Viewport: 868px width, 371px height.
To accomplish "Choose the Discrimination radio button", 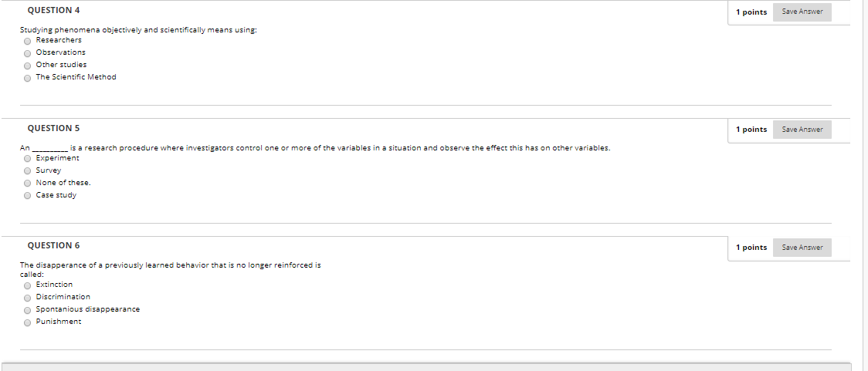I will 27,298.
